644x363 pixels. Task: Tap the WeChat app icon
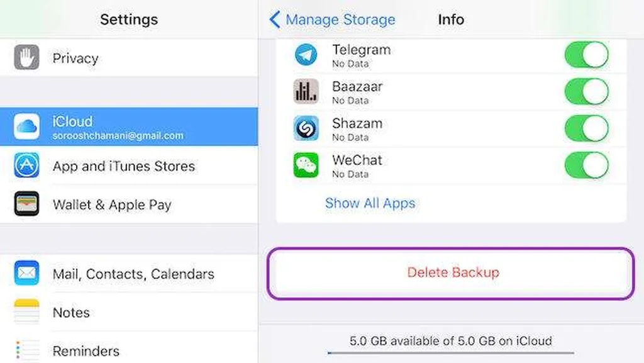(x=306, y=165)
